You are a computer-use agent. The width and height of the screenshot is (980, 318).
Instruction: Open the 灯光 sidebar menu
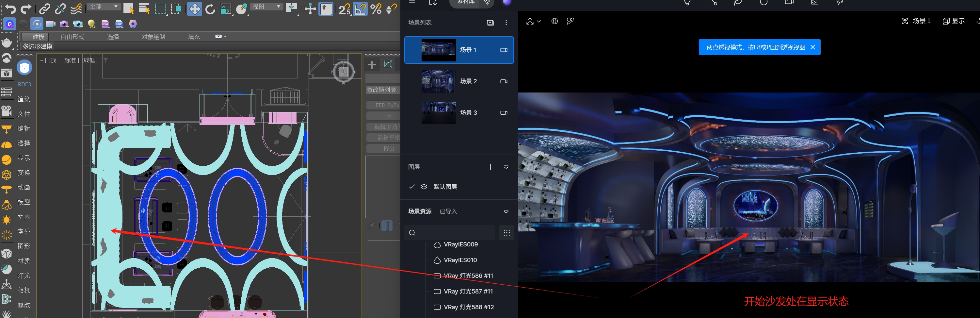coord(24,275)
